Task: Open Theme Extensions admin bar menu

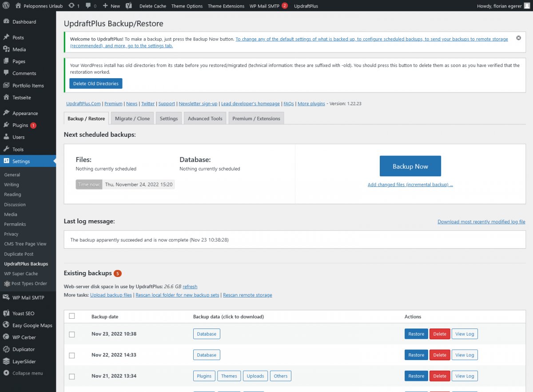Action: [x=226, y=6]
